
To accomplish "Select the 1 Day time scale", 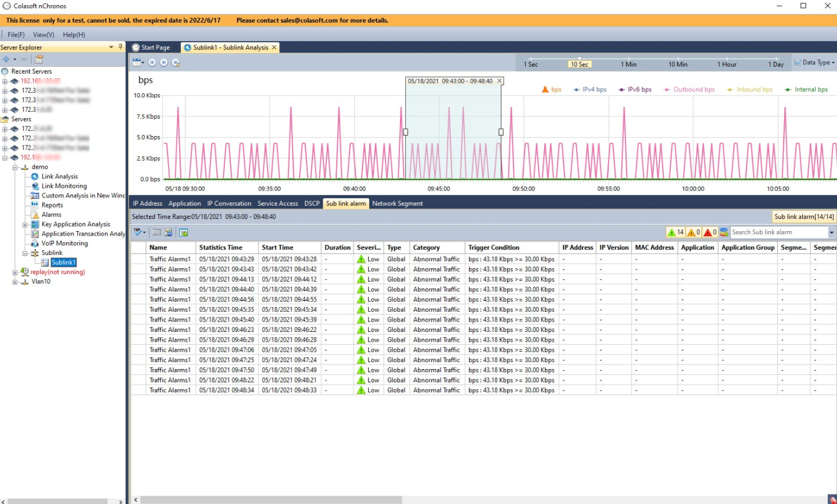I will (x=776, y=64).
